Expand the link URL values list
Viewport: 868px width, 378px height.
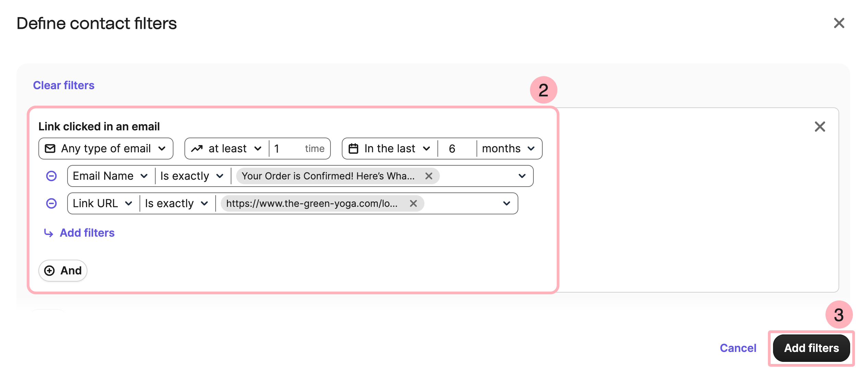(x=506, y=203)
